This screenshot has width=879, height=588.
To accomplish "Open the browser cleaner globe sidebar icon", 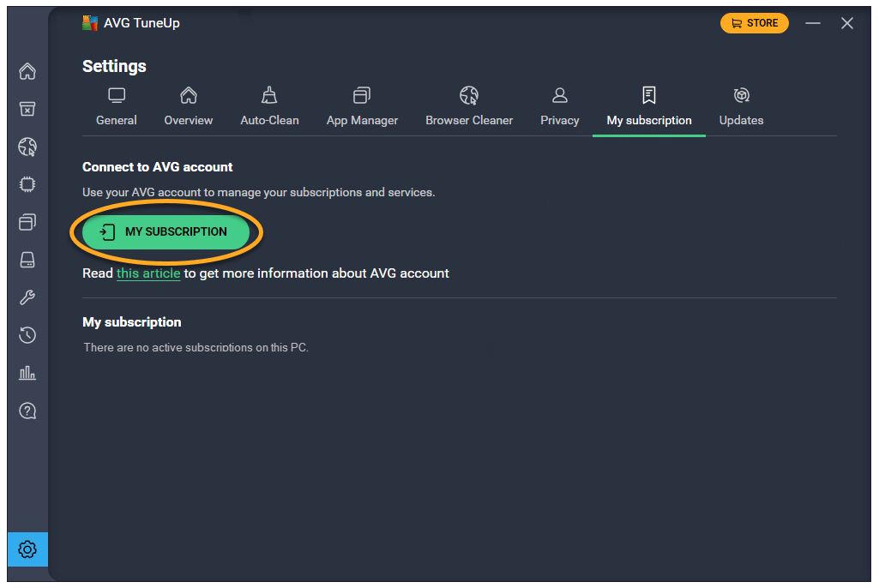I will [27, 147].
